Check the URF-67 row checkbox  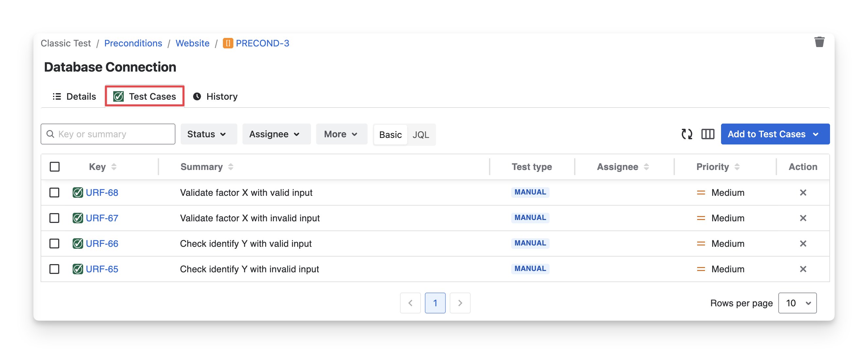[54, 218]
